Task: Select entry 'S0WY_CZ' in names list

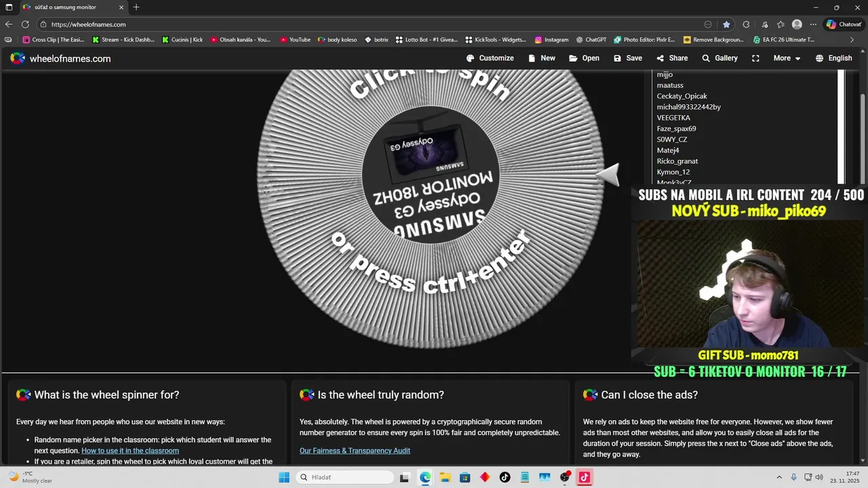Action: [671, 140]
